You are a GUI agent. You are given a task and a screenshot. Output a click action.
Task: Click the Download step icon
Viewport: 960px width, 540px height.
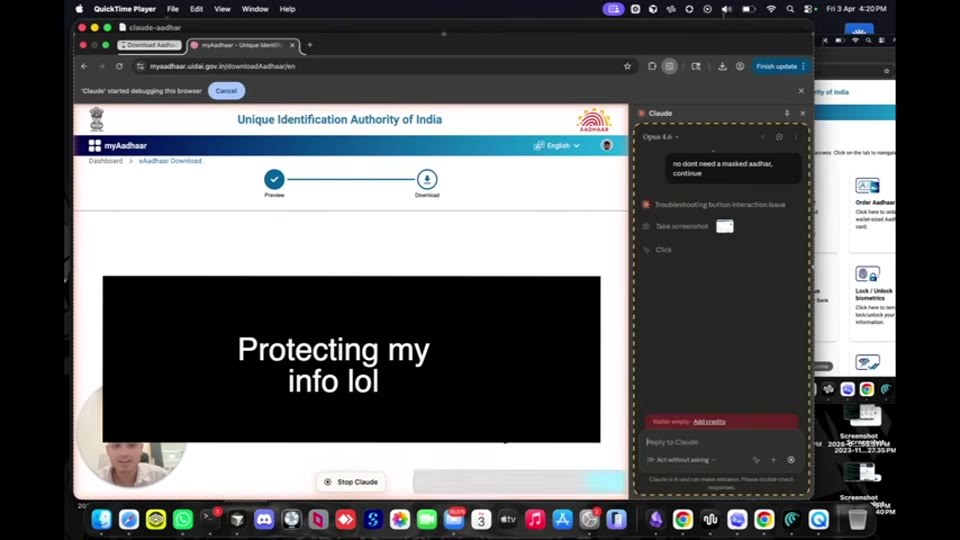click(427, 179)
